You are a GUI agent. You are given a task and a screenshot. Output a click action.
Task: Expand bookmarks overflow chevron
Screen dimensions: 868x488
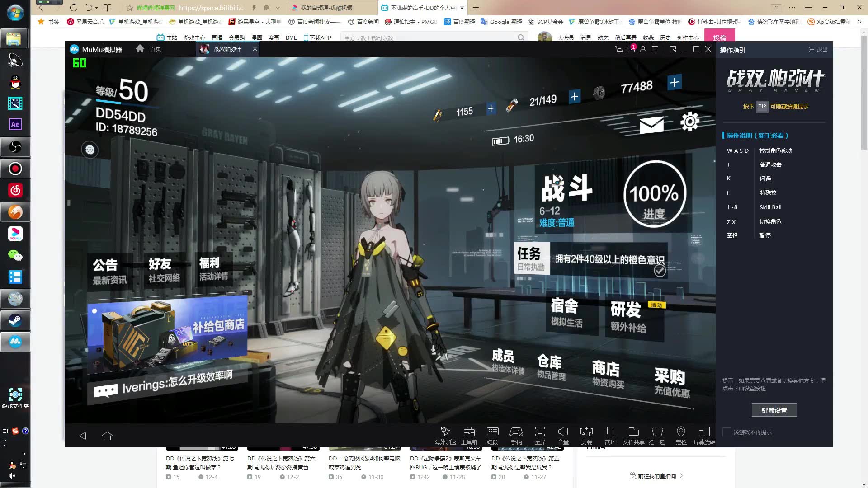pyautogui.click(x=859, y=21)
